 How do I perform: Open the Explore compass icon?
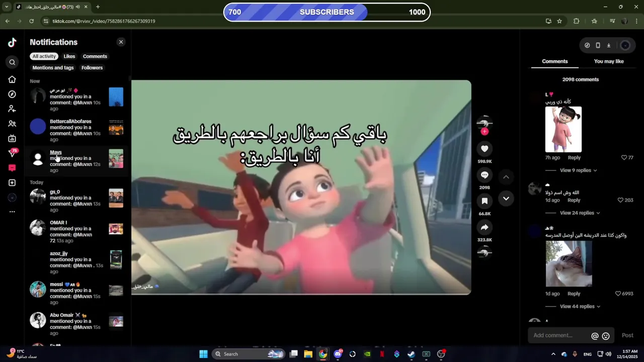click(x=12, y=94)
